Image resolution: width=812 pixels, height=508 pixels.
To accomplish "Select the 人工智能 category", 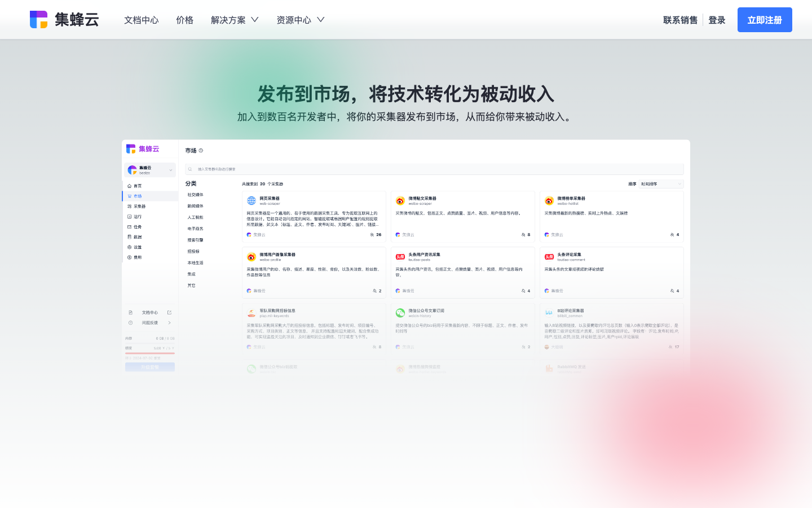I will [x=195, y=217].
